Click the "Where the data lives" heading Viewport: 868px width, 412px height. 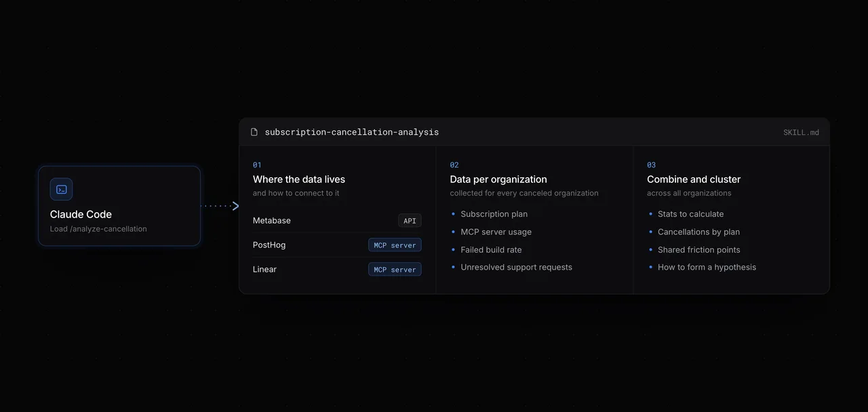click(x=299, y=180)
